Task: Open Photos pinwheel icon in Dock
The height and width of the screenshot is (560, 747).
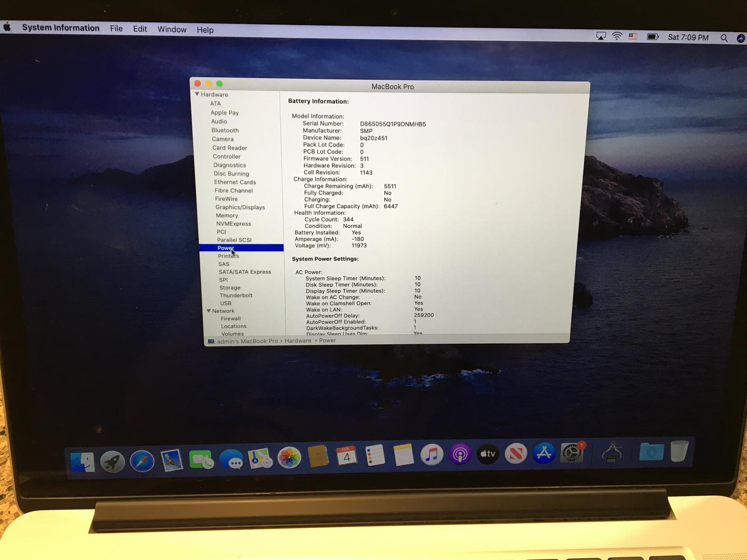Action: (x=289, y=458)
